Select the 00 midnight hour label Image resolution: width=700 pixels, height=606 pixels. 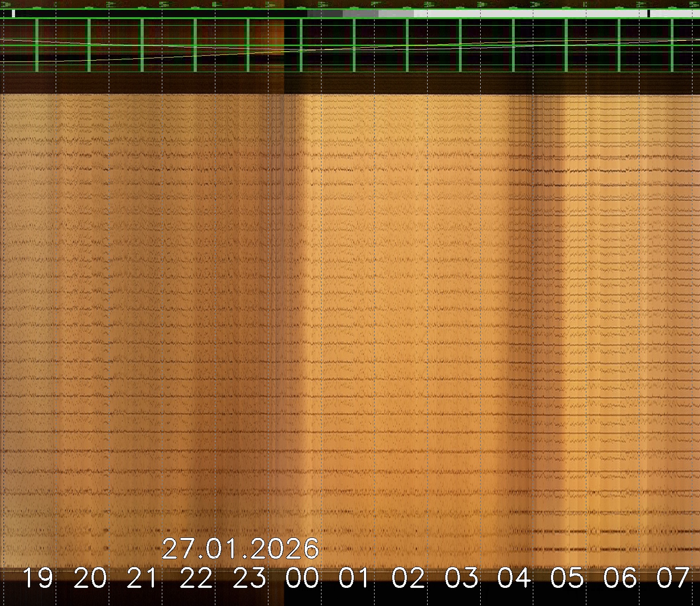click(x=302, y=578)
